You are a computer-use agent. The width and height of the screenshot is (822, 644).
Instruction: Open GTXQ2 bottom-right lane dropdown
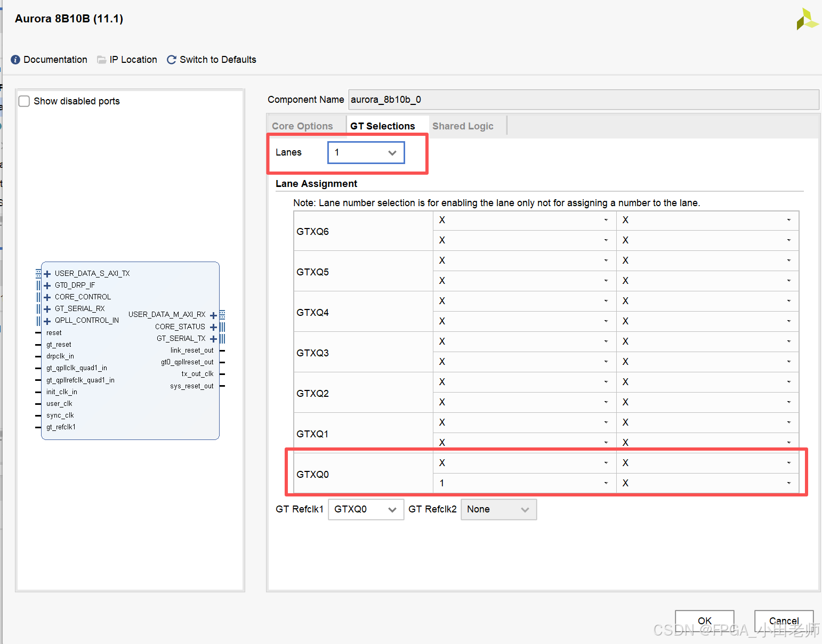pos(707,402)
